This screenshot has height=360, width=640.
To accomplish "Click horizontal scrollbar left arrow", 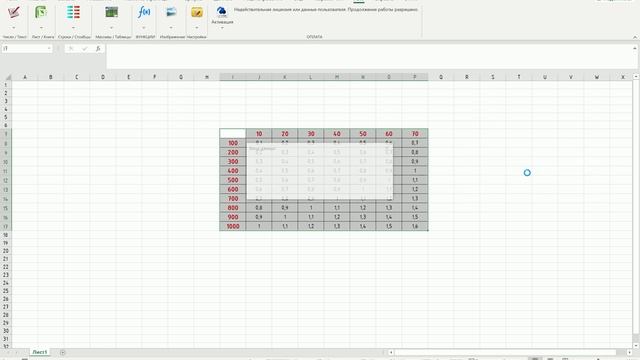I will [x=391, y=352].
